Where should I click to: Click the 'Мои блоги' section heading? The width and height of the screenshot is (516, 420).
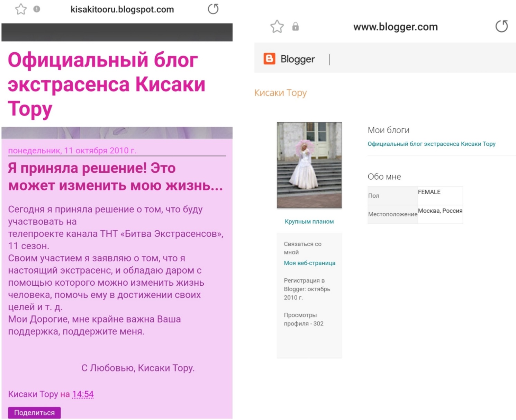pyautogui.click(x=389, y=130)
